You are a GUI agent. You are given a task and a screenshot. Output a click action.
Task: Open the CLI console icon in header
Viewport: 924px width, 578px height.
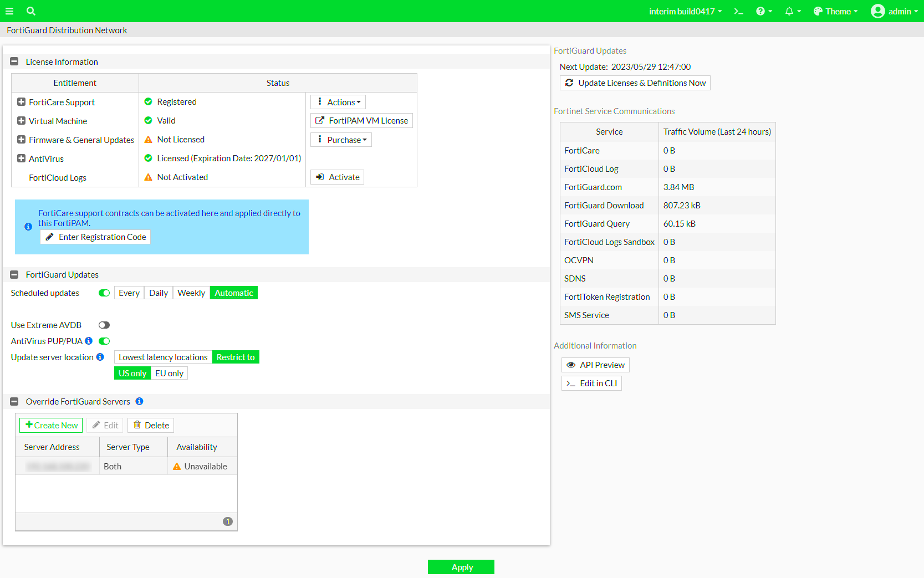[x=738, y=11]
